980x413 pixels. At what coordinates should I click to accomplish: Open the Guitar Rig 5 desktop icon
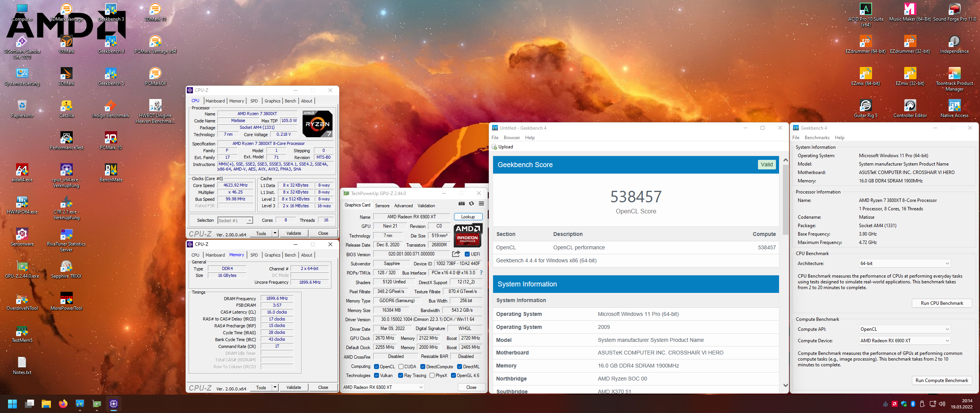pyautogui.click(x=866, y=108)
